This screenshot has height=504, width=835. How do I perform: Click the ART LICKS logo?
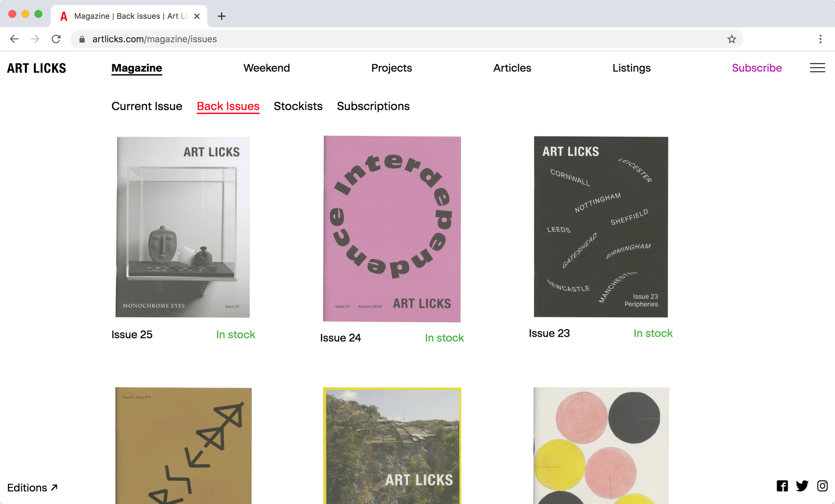click(37, 68)
